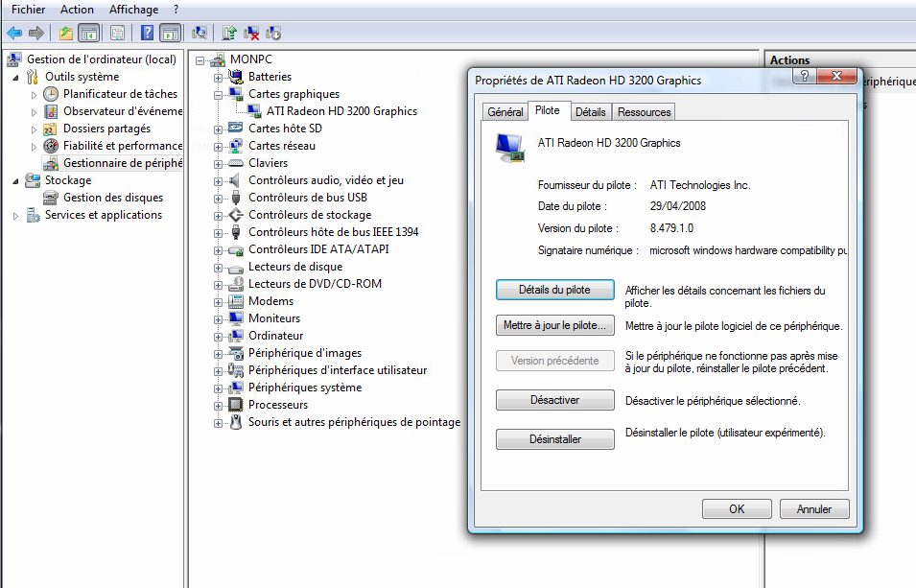Expand the Cartes réseau node
Image resolution: width=916 pixels, height=588 pixels.
[218, 147]
